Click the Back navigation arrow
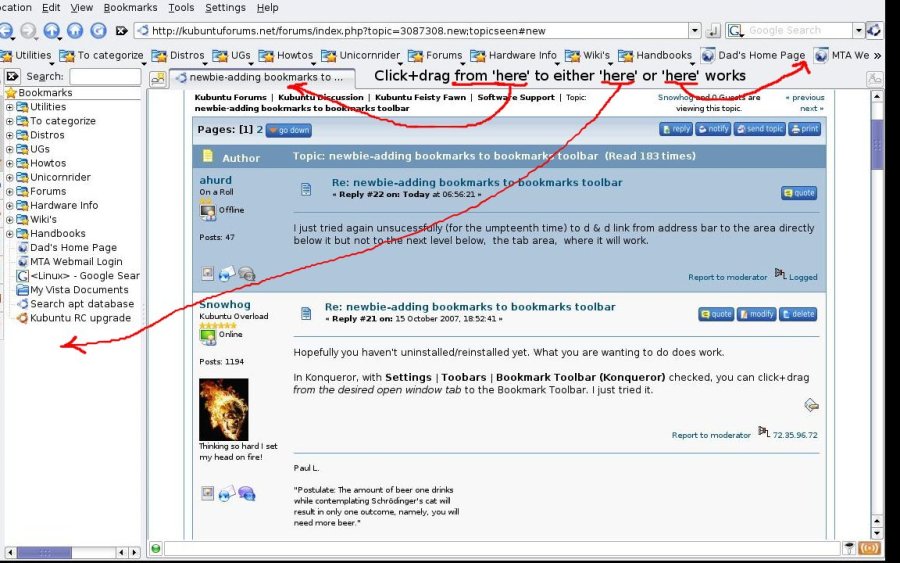This screenshot has width=900, height=563. tap(5, 30)
